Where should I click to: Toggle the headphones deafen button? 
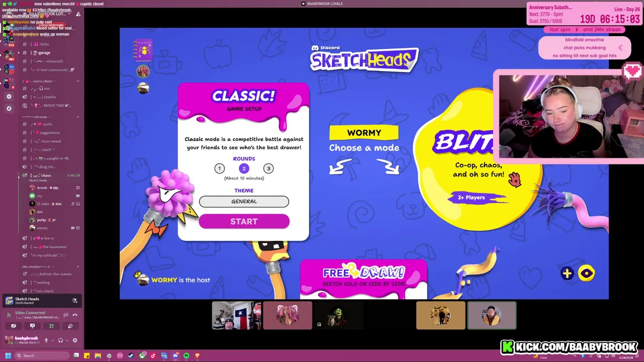[60, 340]
